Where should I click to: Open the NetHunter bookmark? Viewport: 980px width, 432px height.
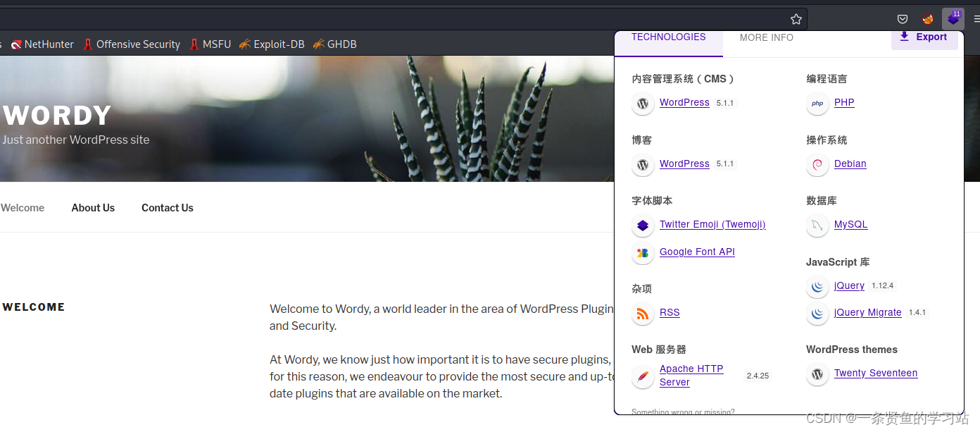[42, 44]
